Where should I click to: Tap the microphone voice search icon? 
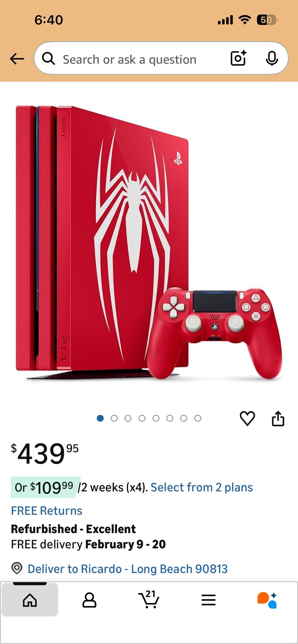(272, 58)
